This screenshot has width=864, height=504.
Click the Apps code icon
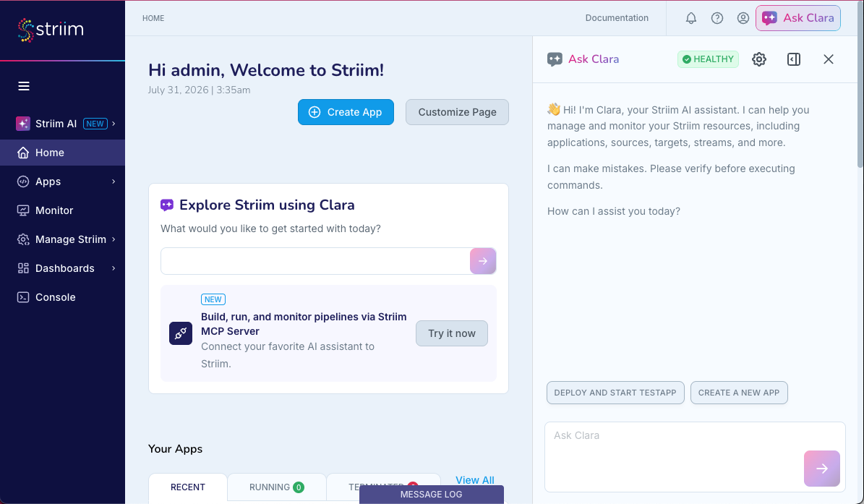pyautogui.click(x=23, y=181)
